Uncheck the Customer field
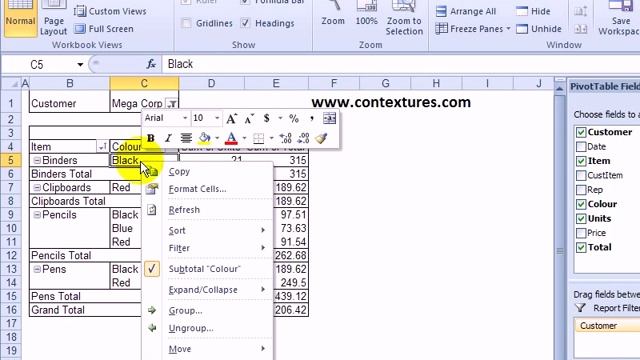Viewport: 640px width, 360px height. (581, 132)
